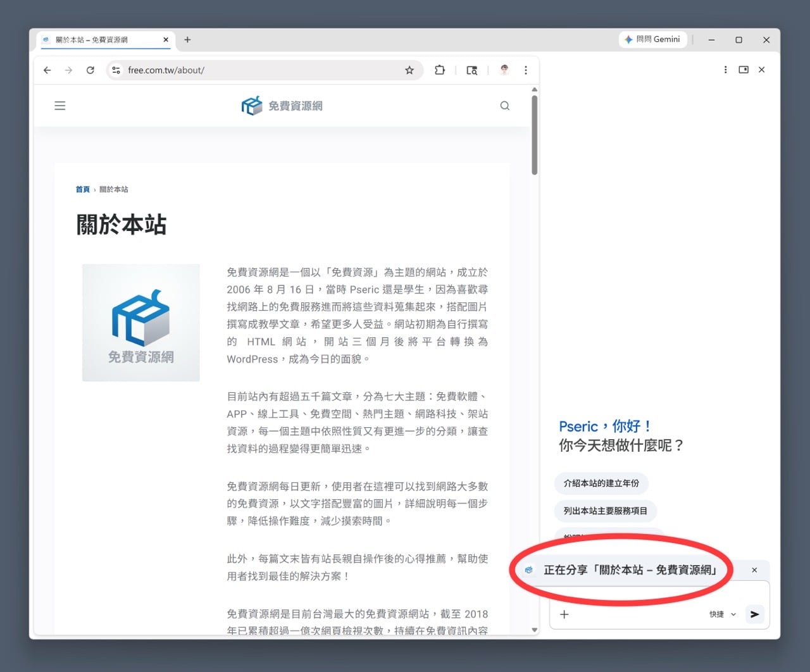Click the website search magnifier icon
The height and width of the screenshot is (672, 810).
[x=504, y=106]
